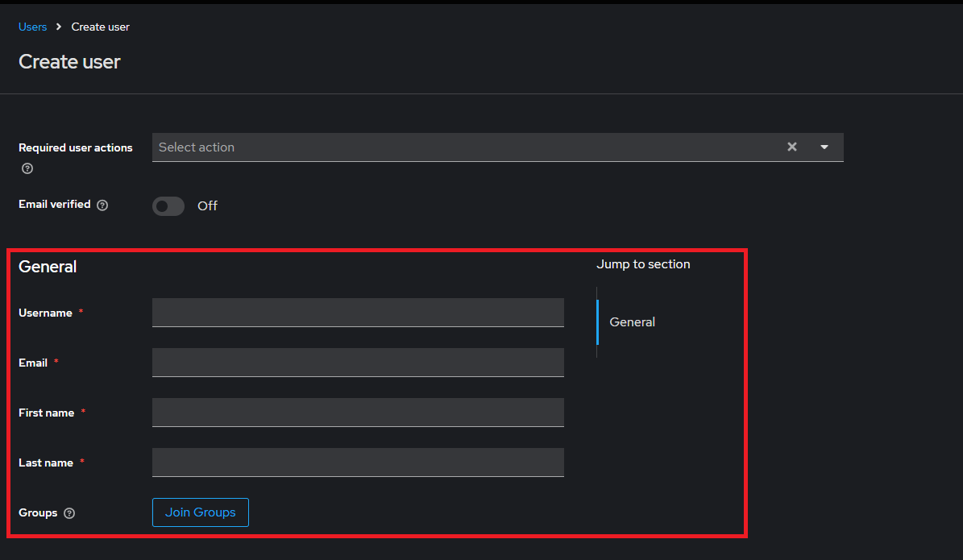Focus the Username text field
Viewport: 963px width, 560px height.
pos(358,313)
